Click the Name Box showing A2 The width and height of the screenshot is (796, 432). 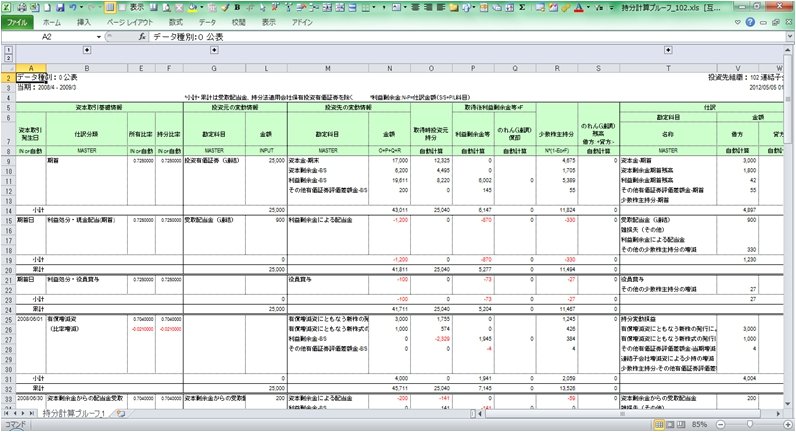(48, 37)
